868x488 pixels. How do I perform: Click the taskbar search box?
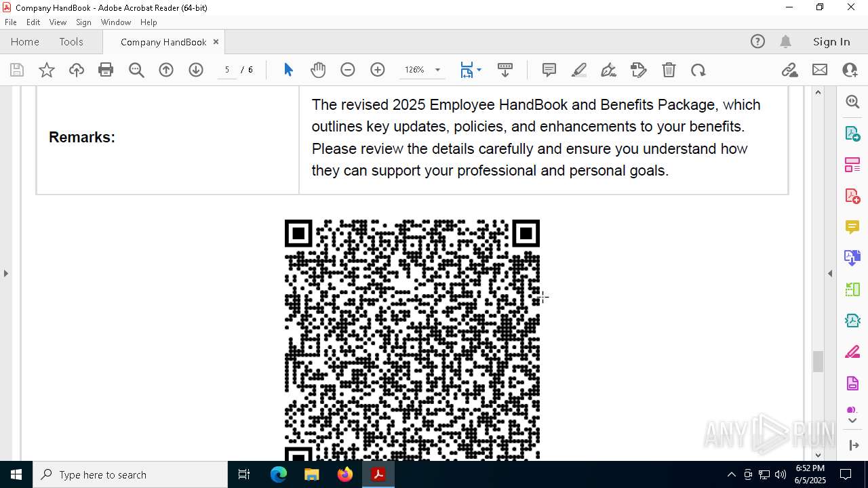[130, 474]
